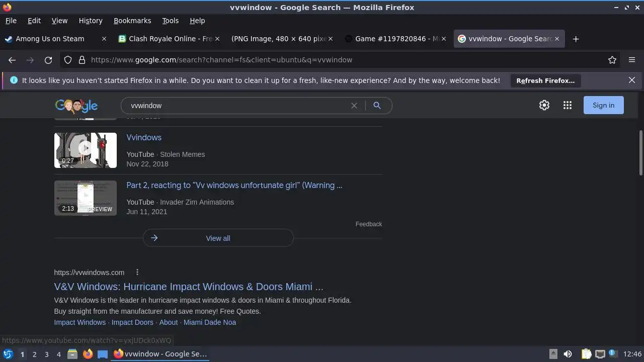
Task: Bookmark this page with the star icon
Action: [x=612, y=60]
